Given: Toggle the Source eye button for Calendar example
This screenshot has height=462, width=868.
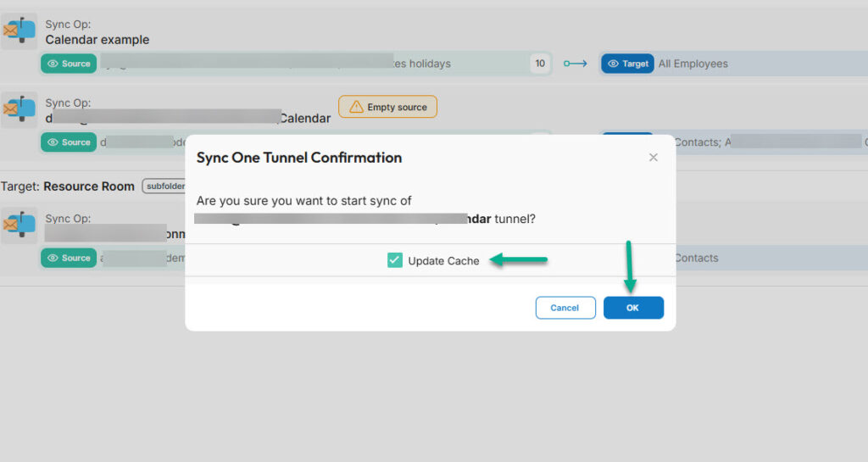Looking at the screenshot, I should [69, 64].
